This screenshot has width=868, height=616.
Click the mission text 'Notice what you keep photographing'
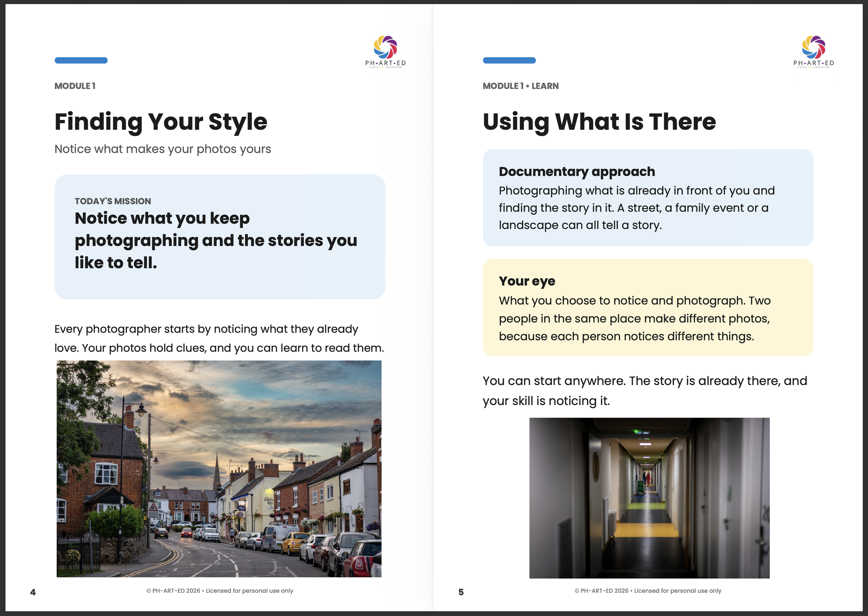pyautogui.click(x=216, y=240)
